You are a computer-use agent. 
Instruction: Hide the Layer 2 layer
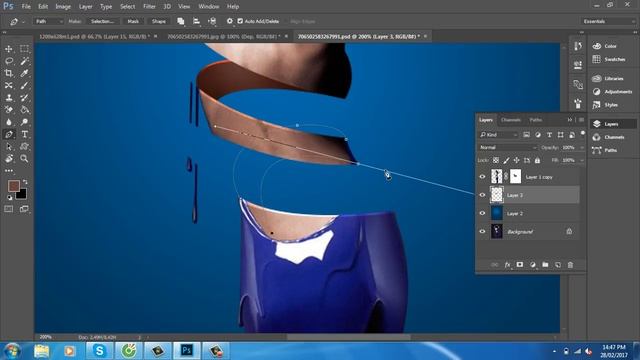tap(482, 213)
